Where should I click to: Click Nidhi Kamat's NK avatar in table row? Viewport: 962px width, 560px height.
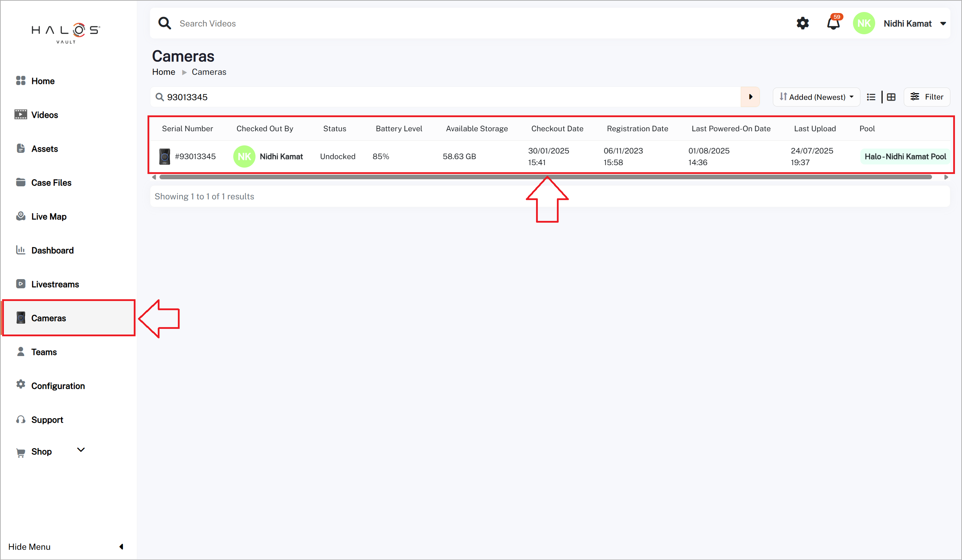pyautogui.click(x=244, y=157)
